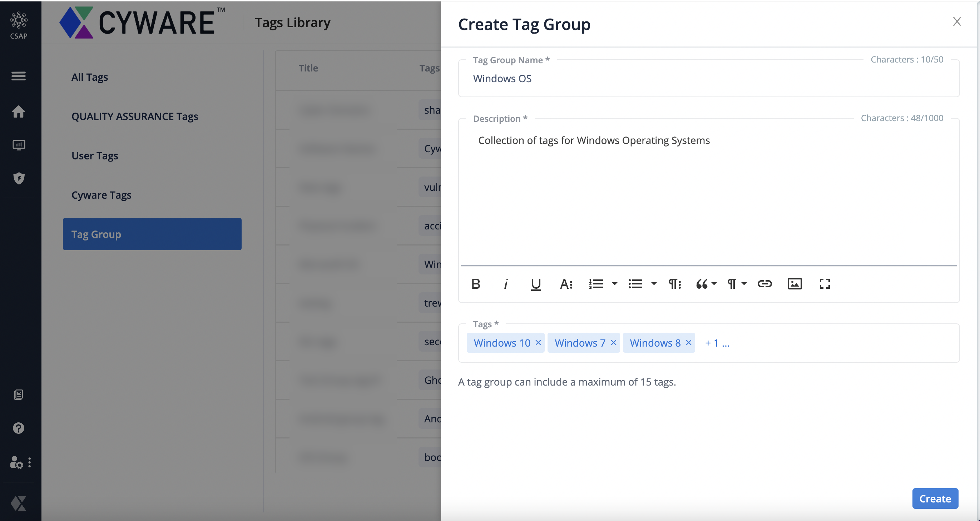Remove the Windows 8 tag chip

point(688,343)
